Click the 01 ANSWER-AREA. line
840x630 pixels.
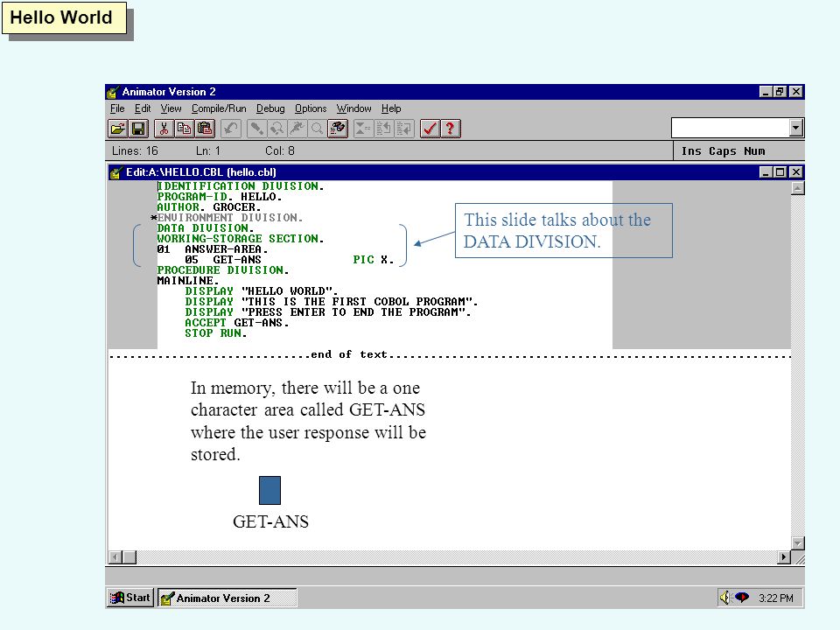tap(213, 249)
